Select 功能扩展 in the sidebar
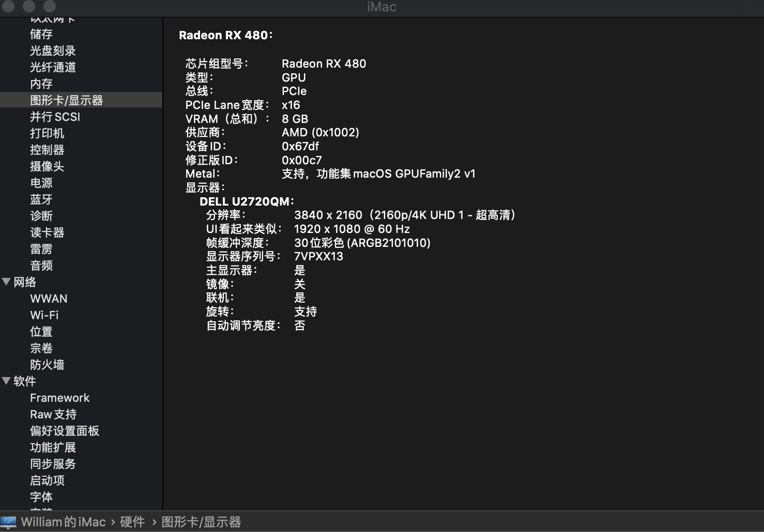Viewport: 764px width, 532px height. 53,447
